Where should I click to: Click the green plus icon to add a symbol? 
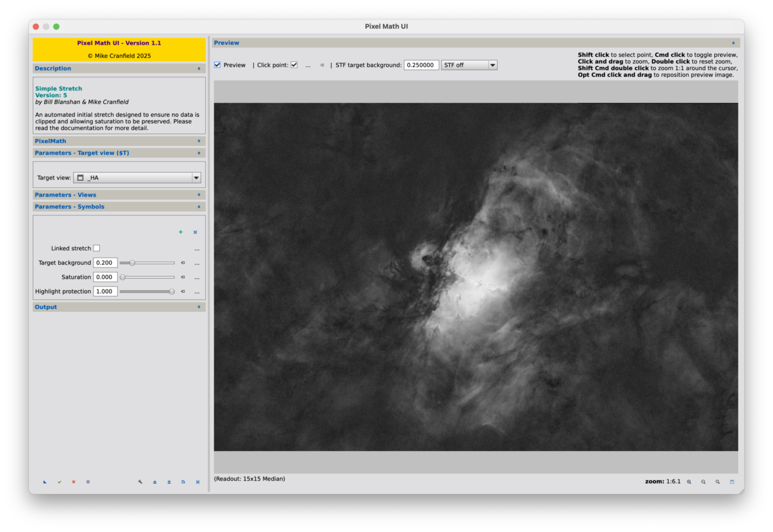[x=181, y=232]
